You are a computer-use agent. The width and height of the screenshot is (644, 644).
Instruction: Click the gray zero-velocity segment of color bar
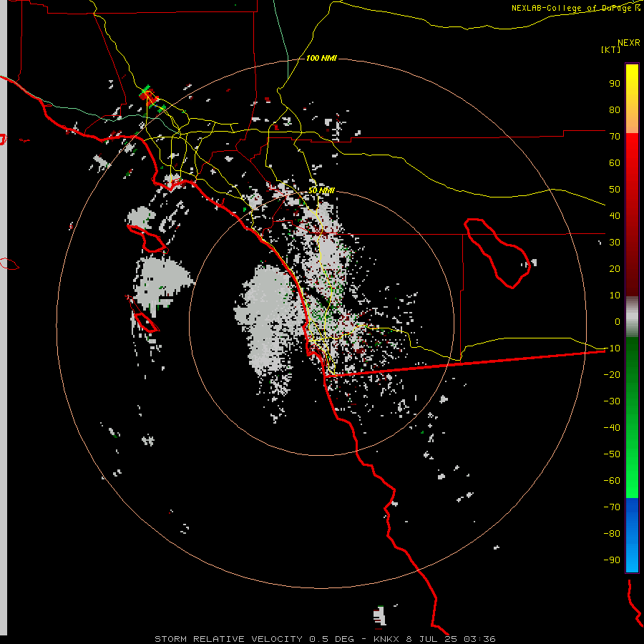632,317
